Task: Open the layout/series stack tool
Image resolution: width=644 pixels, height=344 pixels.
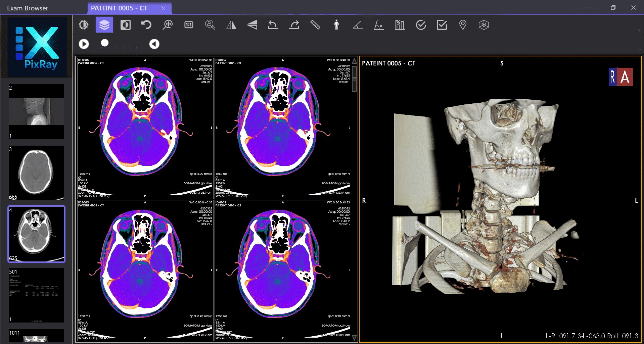Action: [104, 24]
